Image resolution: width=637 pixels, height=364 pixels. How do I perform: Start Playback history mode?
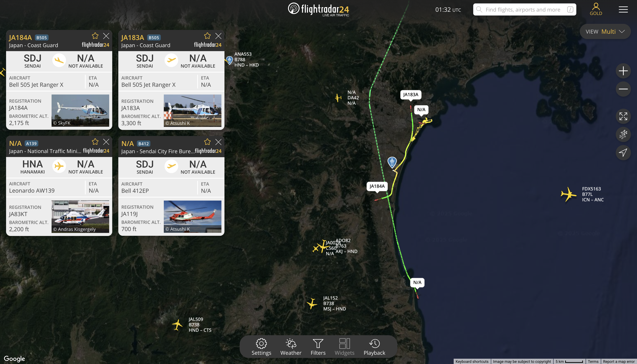click(x=374, y=347)
